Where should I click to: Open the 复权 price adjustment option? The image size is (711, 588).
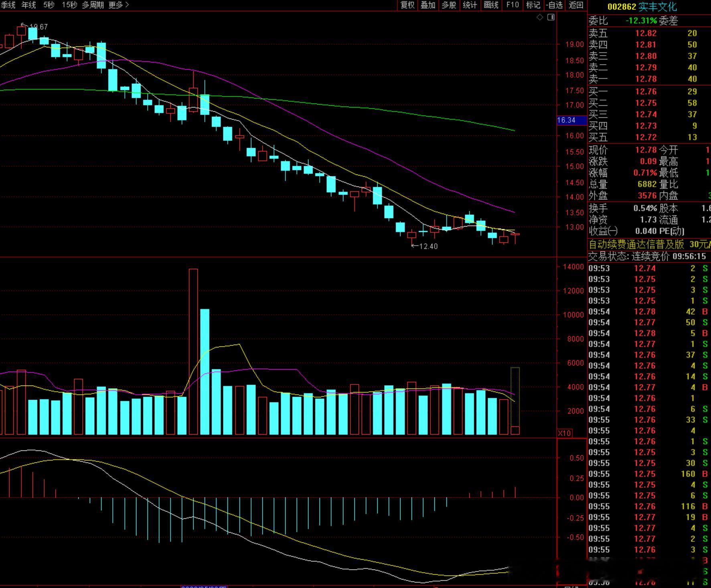(407, 5)
